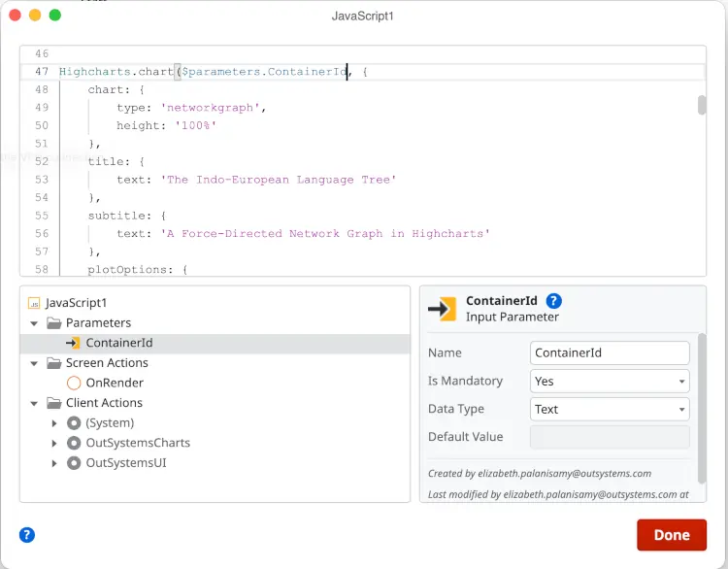Expand the (System) client actions node
This screenshot has width=728, height=569.
[54, 423]
